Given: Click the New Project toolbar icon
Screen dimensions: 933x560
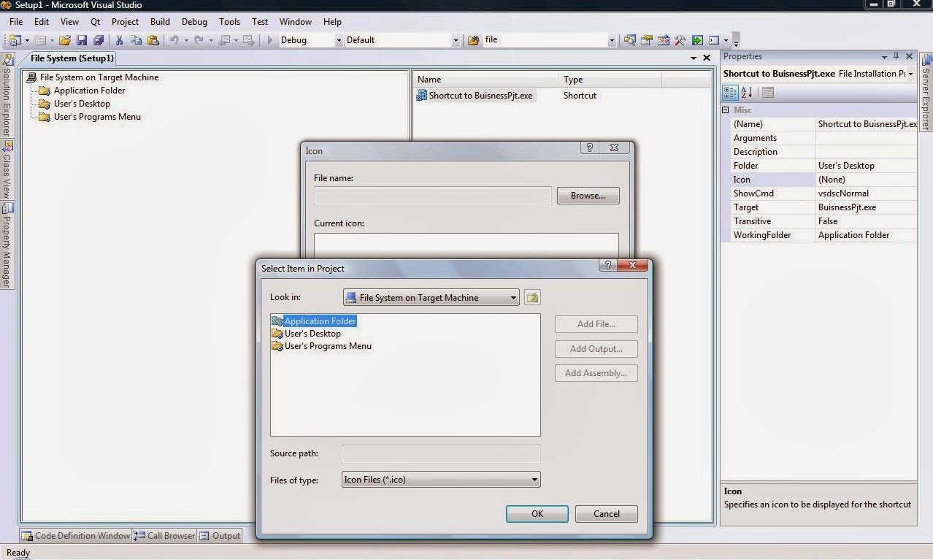Looking at the screenshot, I should 16,40.
